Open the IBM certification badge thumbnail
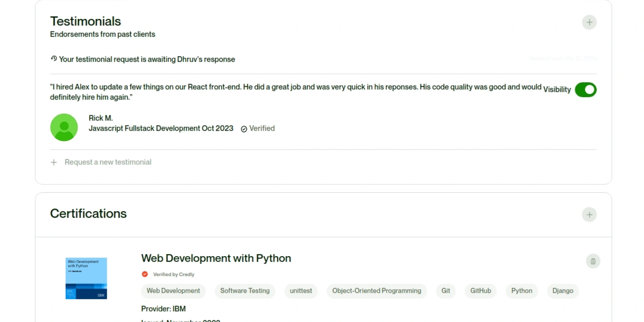The height and width of the screenshot is (322, 644). (86, 278)
